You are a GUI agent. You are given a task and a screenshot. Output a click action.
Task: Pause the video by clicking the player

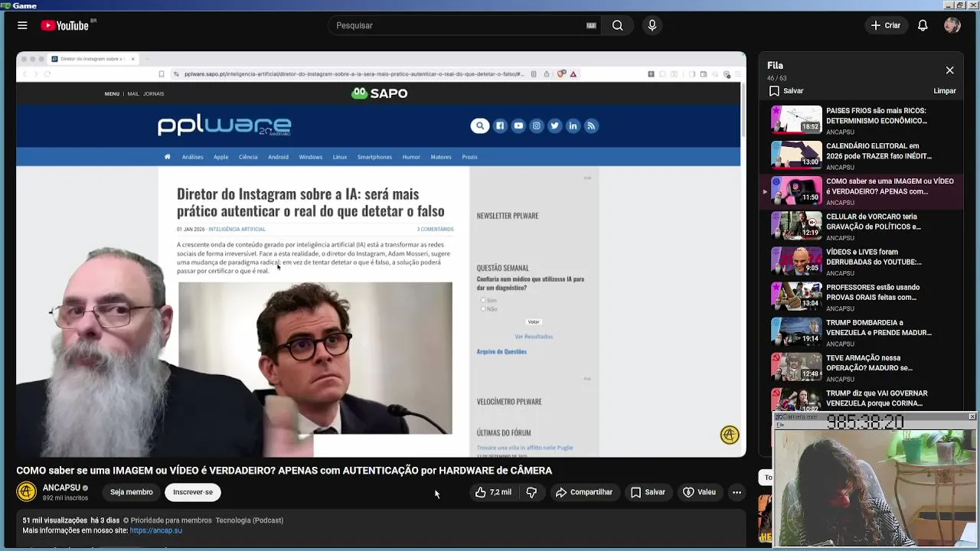(381, 254)
